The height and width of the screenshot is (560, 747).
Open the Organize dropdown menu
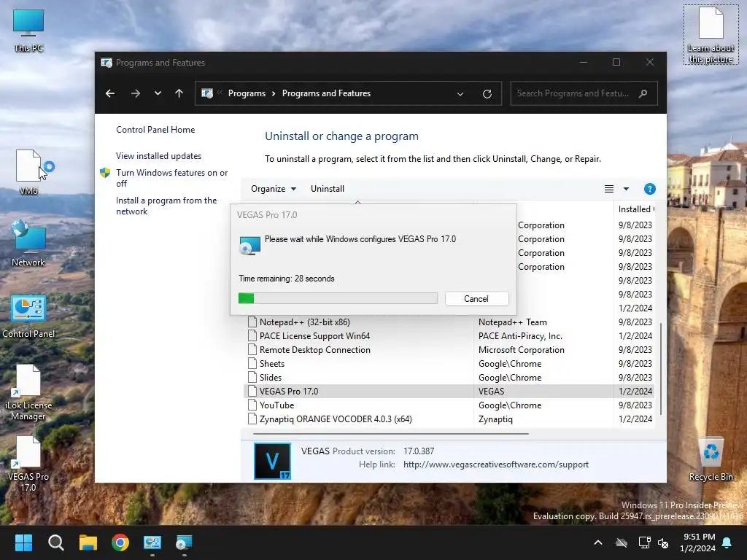click(x=274, y=189)
